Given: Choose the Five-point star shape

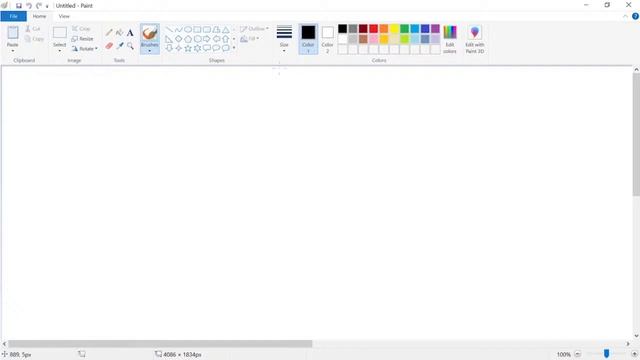Looking at the screenshot, I should [188, 48].
